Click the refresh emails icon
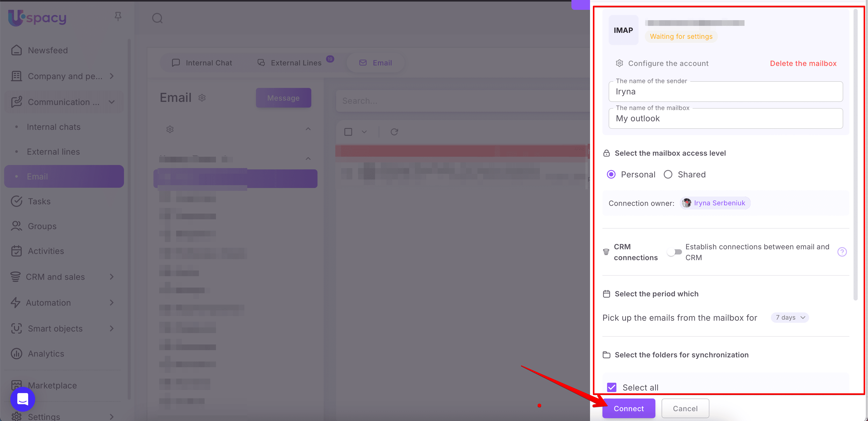This screenshot has width=868, height=421. click(394, 132)
